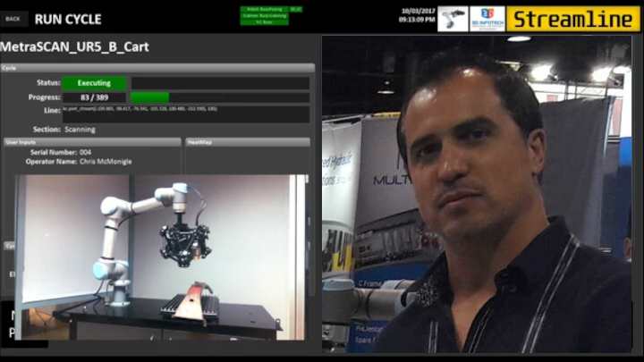Click the Executing status box
This screenshot has width=644, height=362.
click(x=94, y=83)
